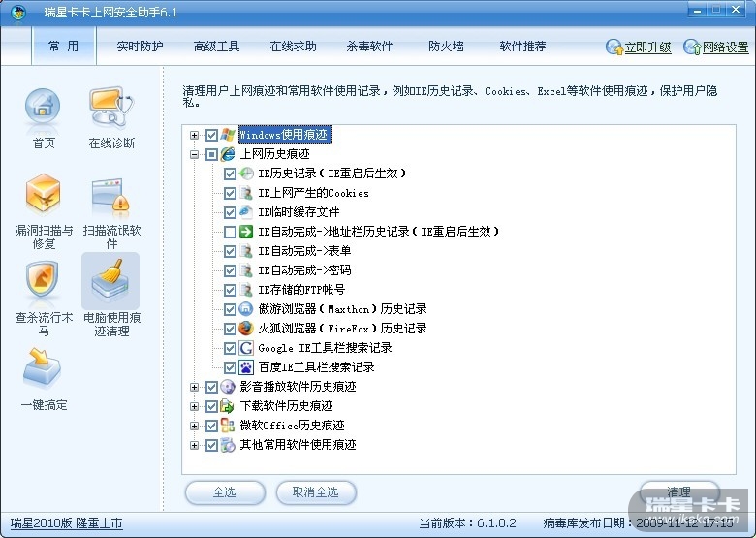Toggle the 上网历史痕迹 checkbox

click(x=211, y=154)
